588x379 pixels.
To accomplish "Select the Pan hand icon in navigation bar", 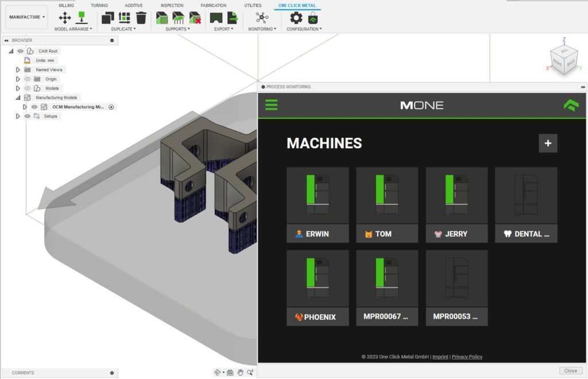I will tap(240, 372).
